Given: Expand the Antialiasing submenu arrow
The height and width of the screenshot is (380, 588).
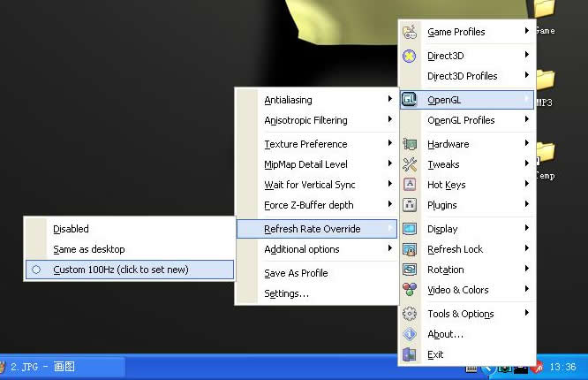Looking at the screenshot, I should coord(389,100).
